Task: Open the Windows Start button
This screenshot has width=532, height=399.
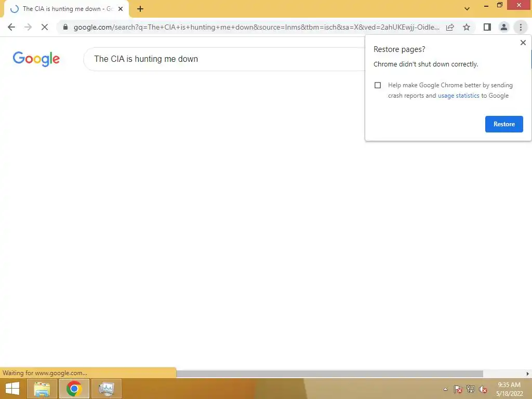Action: point(12,389)
